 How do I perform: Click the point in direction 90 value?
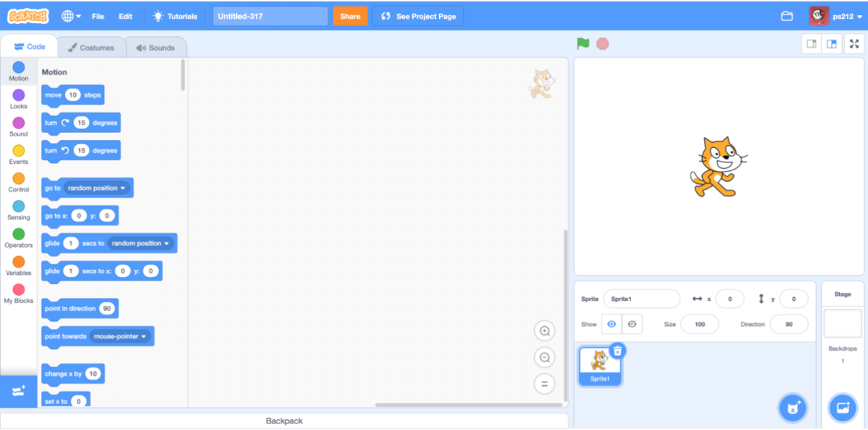coord(107,309)
